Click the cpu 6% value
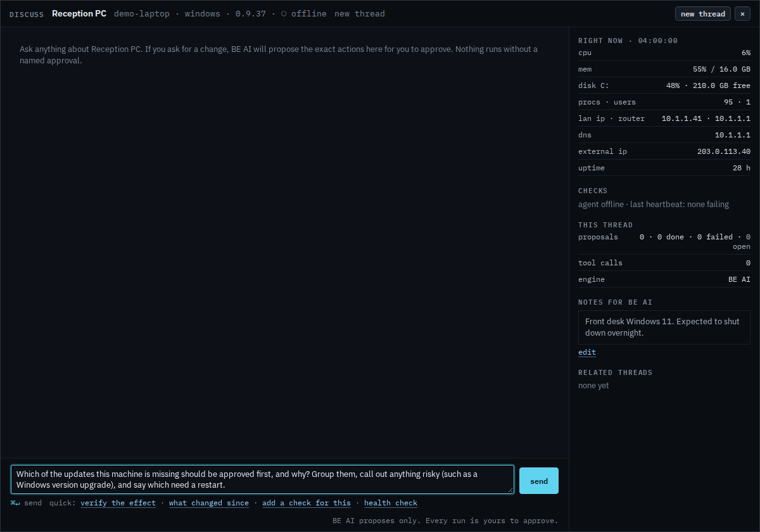Screen dimensions: 760x532 point(746,53)
